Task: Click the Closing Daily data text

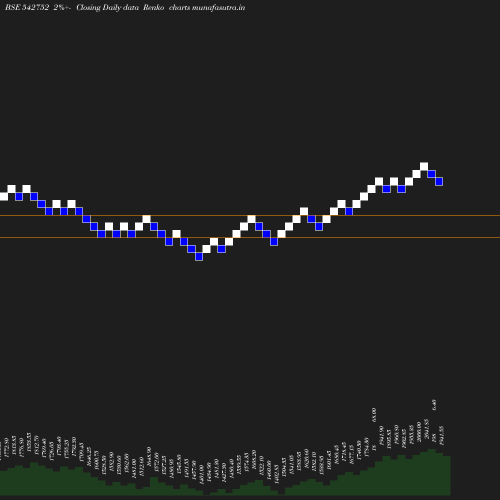Action: (x=107, y=8)
